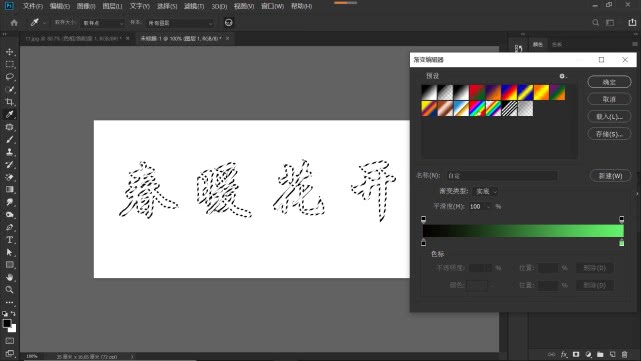The image size is (641, 361).
Task: Select the Pen tool
Action: coord(9,227)
